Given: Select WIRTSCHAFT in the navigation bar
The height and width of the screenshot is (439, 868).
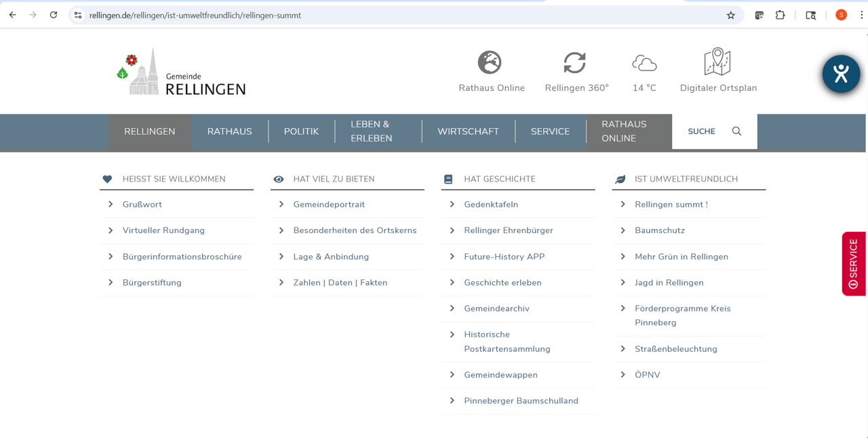Looking at the screenshot, I should pos(468,131).
